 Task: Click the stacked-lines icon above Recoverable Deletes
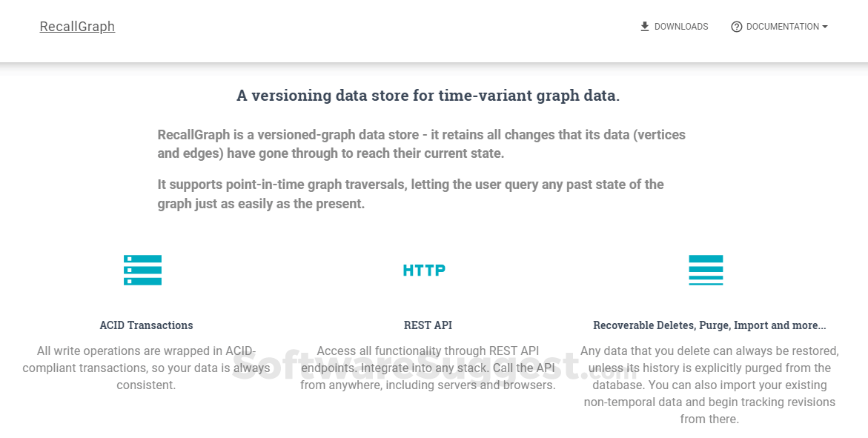tap(706, 270)
